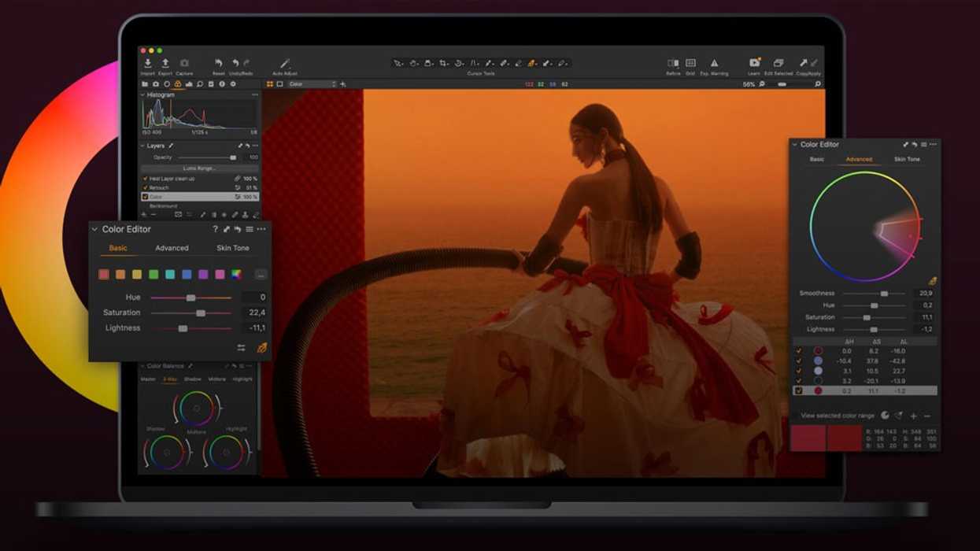The width and height of the screenshot is (980, 551).
Task: Toggle the Grid overlay icon
Action: 690,63
